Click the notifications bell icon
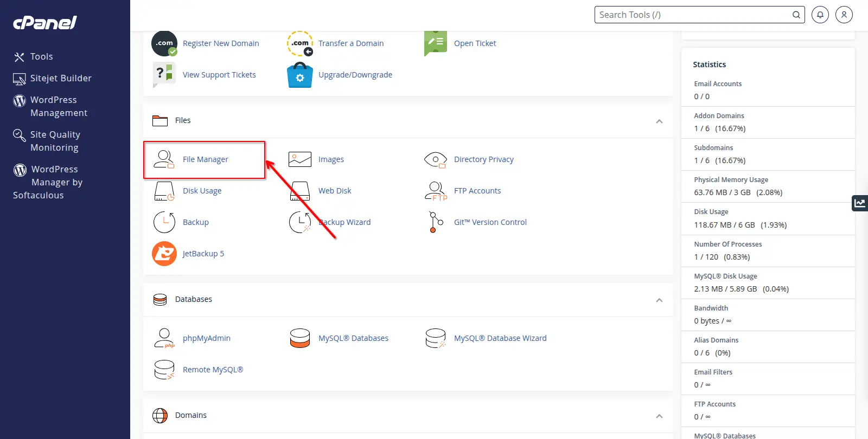 point(820,15)
